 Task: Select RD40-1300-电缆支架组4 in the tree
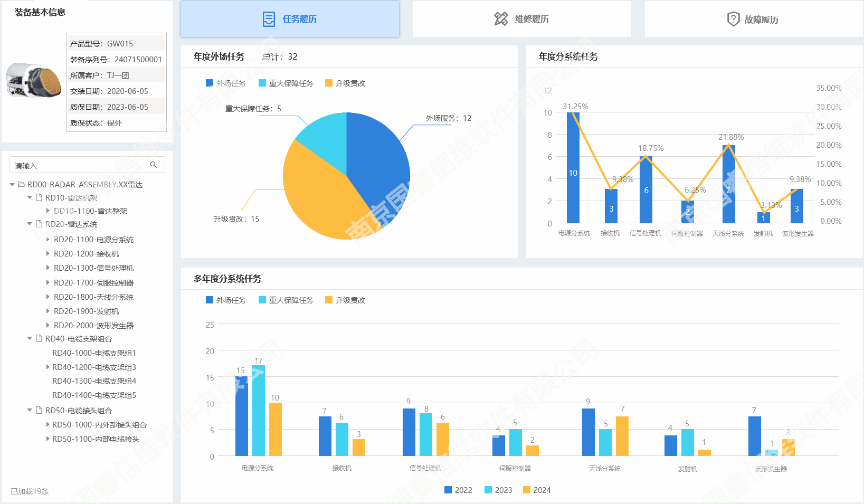point(94,381)
